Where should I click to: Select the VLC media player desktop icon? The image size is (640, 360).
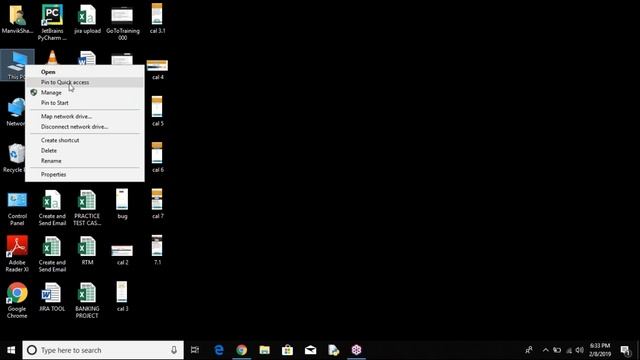coord(52,57)
